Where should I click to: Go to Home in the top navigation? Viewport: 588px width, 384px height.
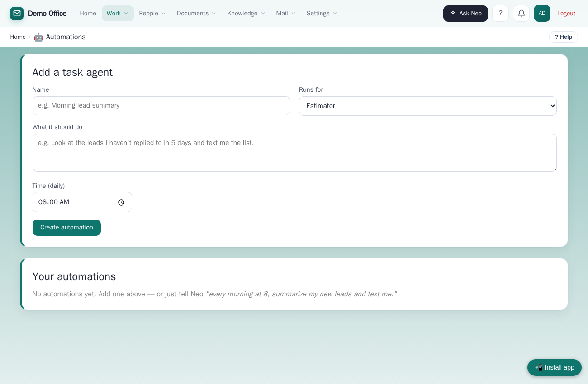coord(88,14)
